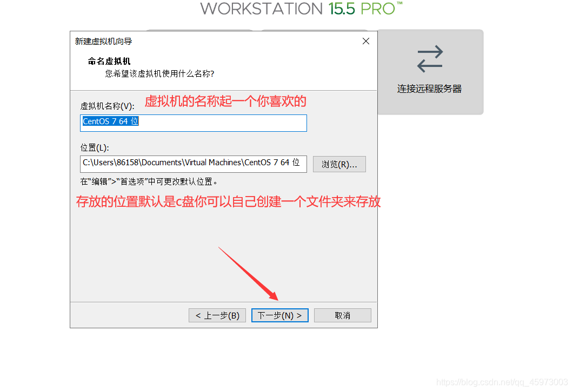Close the 新建虚拟机向导 dialog
This screenshot has width=573, height=392.
[366, 41]
